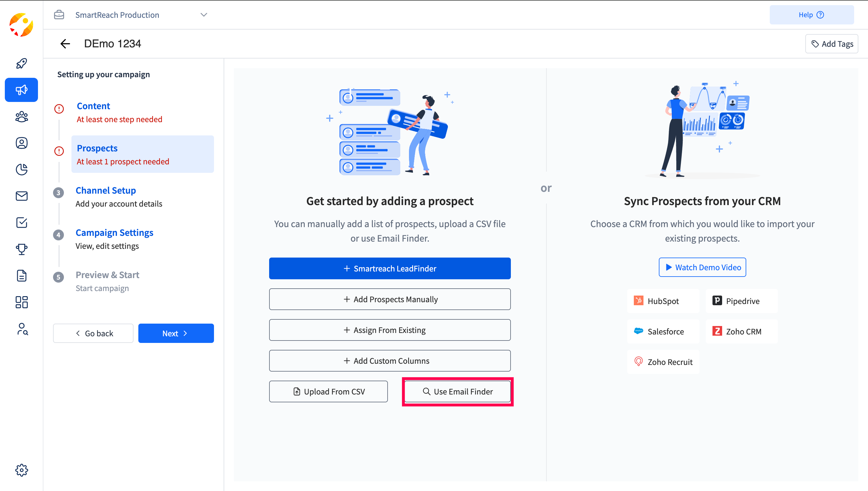Click the step 3 number badge
Screen dimensions: 868x491
tap(58, 192)
